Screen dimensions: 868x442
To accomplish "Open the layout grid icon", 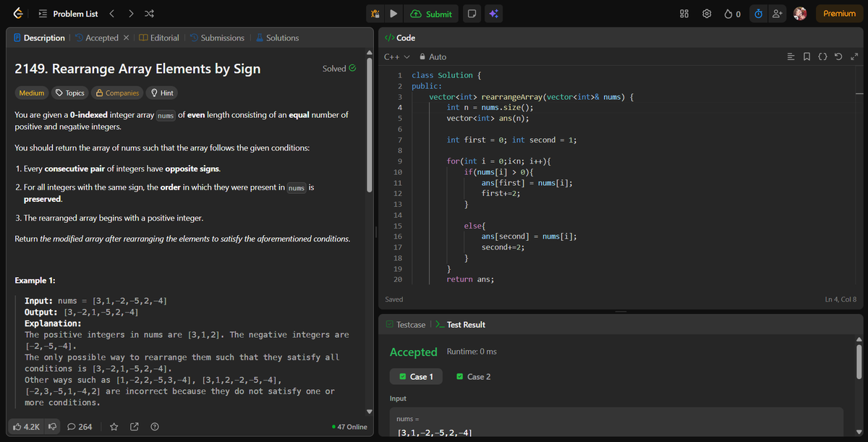I will [684, 14].
